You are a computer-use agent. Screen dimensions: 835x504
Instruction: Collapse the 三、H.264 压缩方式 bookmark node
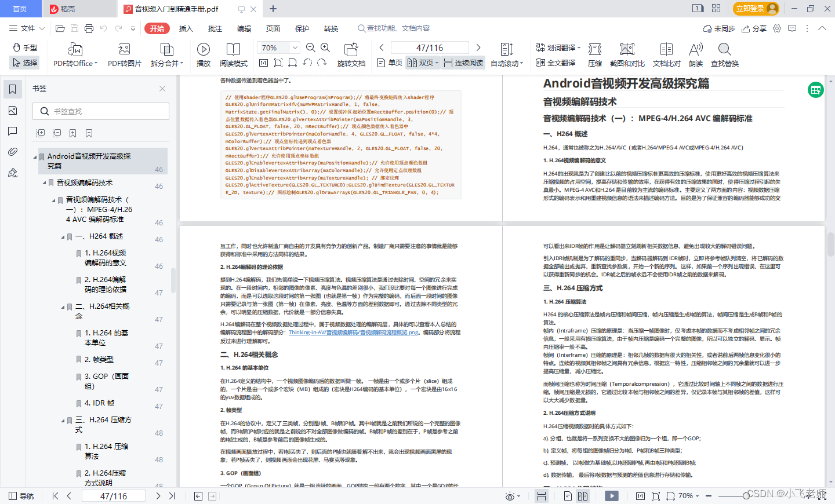click(x=63, y=421)
